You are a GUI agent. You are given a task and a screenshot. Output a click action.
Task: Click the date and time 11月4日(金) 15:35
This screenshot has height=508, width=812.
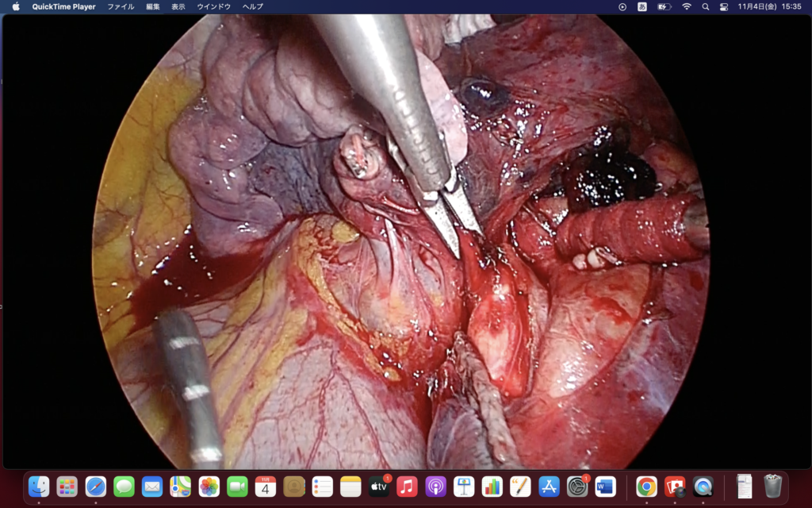(769, 6)
